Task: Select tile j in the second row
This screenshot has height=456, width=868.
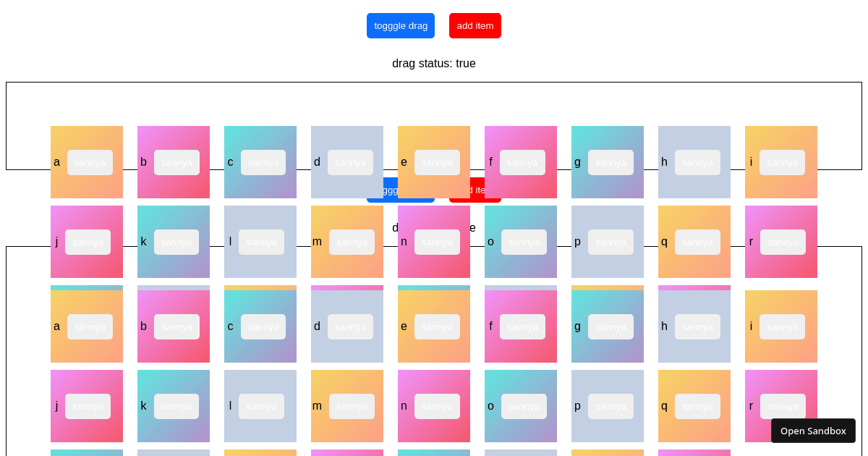Action: [x=56, y=242]
